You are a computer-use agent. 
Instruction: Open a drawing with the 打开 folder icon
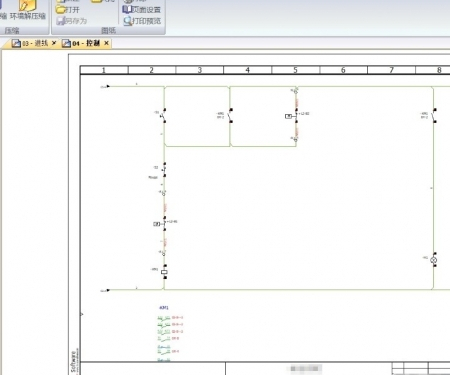[x=60, y=9]
